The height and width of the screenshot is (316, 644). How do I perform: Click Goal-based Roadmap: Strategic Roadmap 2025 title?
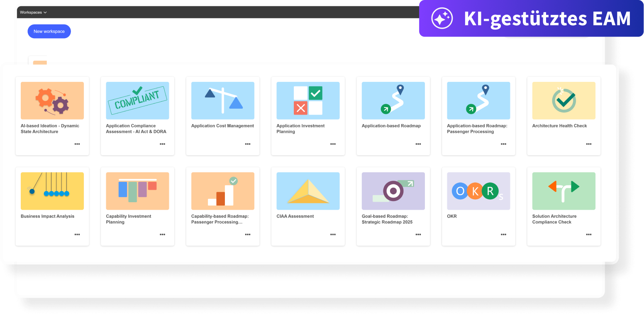pyautogui.click(x=387, y=219)
